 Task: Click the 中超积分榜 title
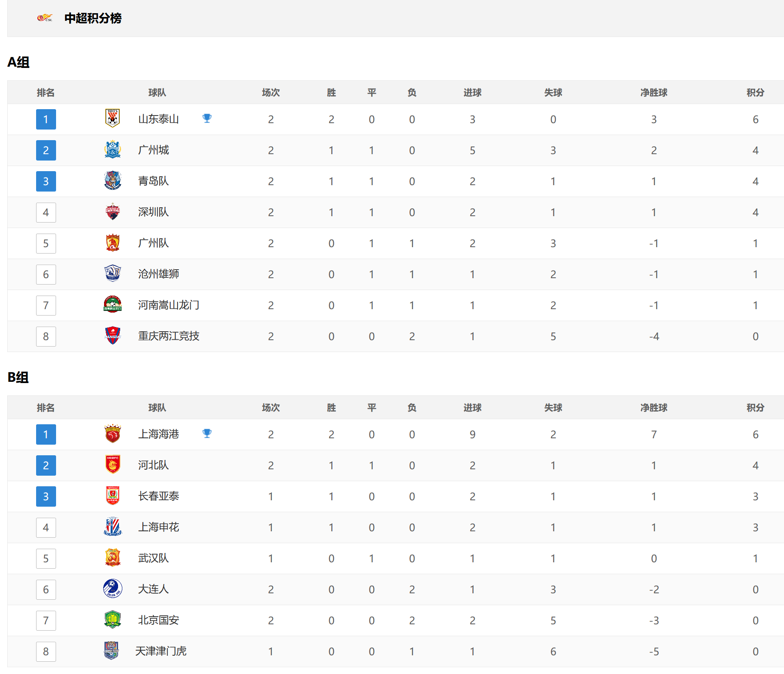click(93, 18)
